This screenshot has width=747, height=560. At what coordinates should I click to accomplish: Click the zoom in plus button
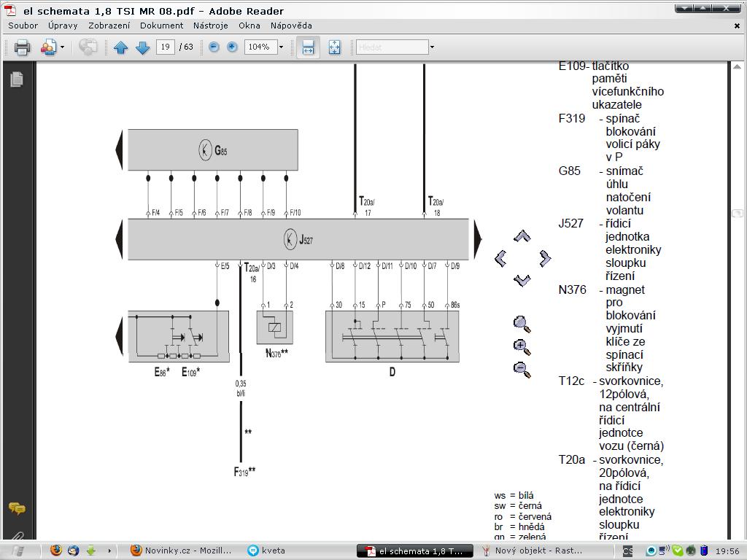[232, 47]
